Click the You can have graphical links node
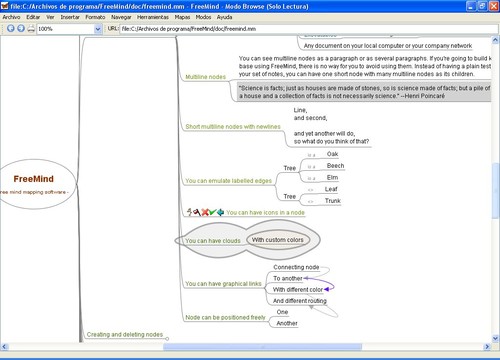Viewport: 500px width, 360px height. coord(223,284)
